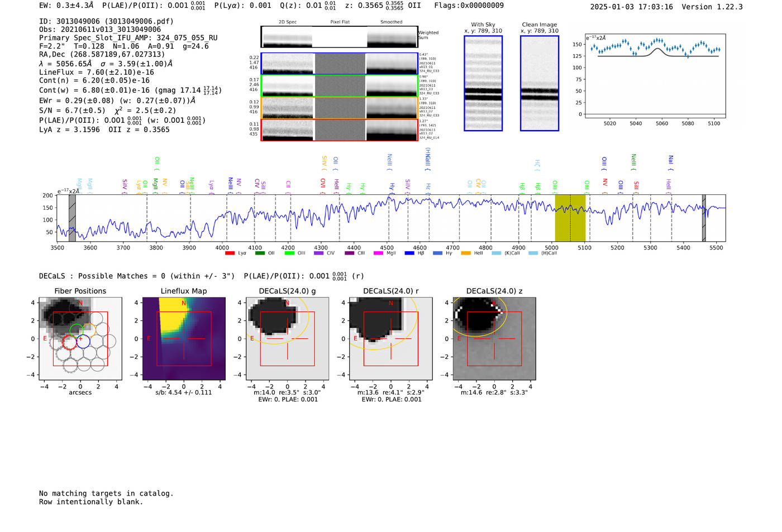Open the DECaLS(24.0) g cutout

287,339
